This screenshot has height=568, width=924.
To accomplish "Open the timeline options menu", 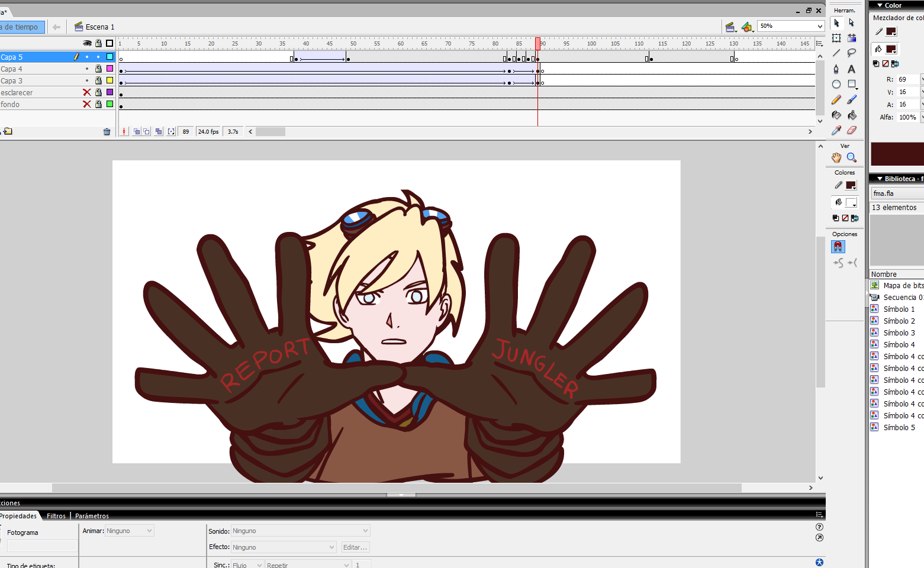I will click(819, 43).
